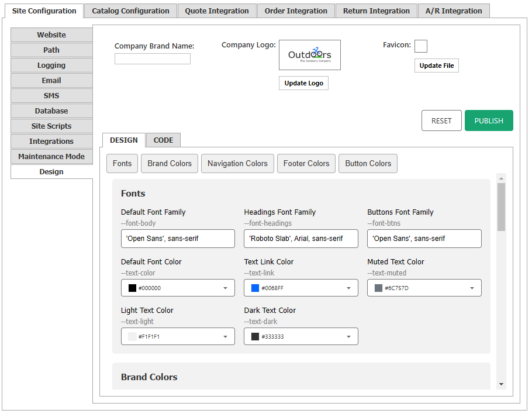Open the Order Integration tab
The image size is (532, 417).
(296, 11)
